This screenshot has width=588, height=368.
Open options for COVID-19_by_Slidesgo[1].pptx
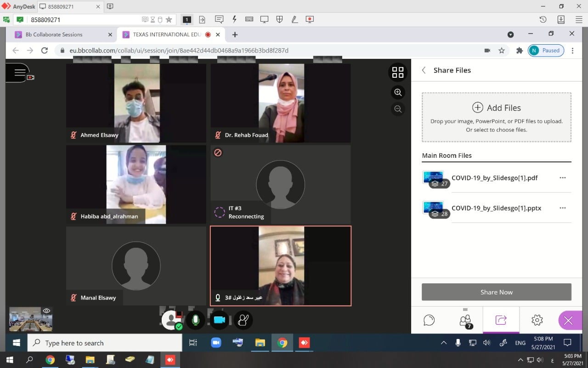click(x=562, y=208)
